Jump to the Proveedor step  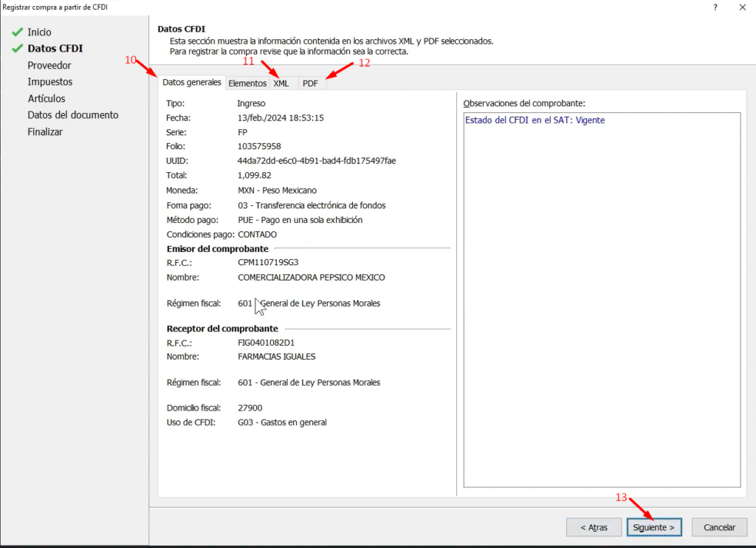tap(49, 65)
